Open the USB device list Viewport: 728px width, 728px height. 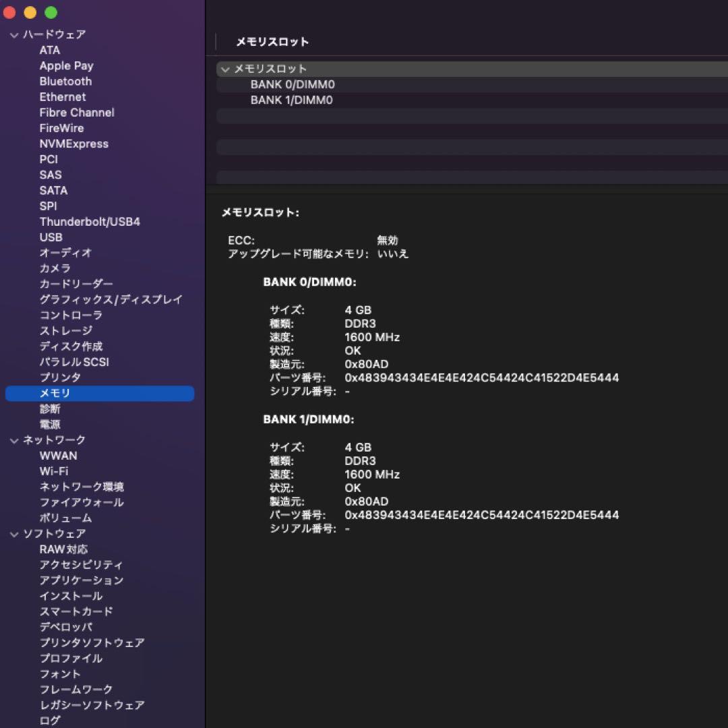click(51, 237)
